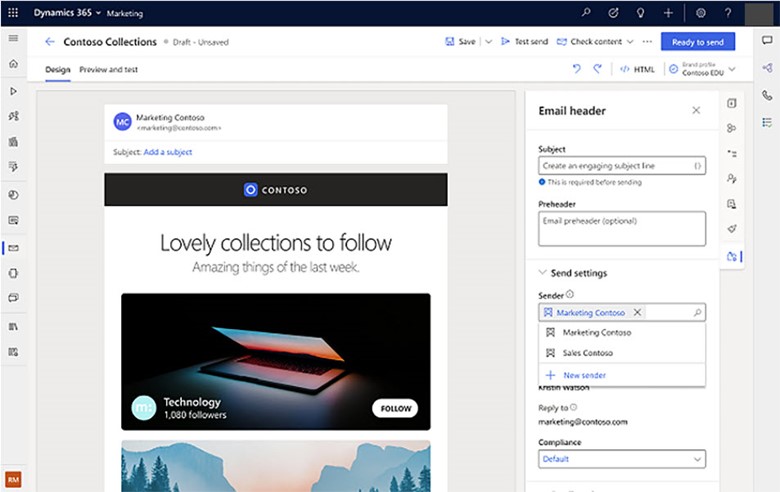Collapse the Send settings section
The image size is (780, 492).
coord(543,273)
